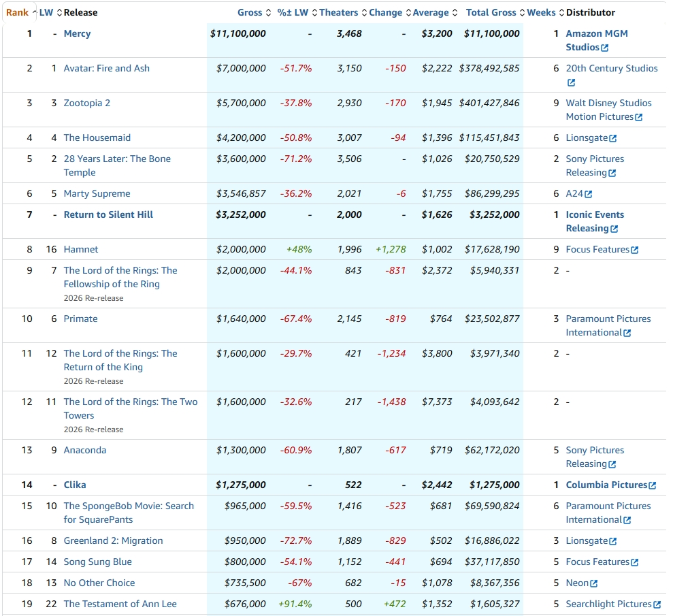The image size is (673, 616).
Task: Sort table by Rank column
Action: 18,12
